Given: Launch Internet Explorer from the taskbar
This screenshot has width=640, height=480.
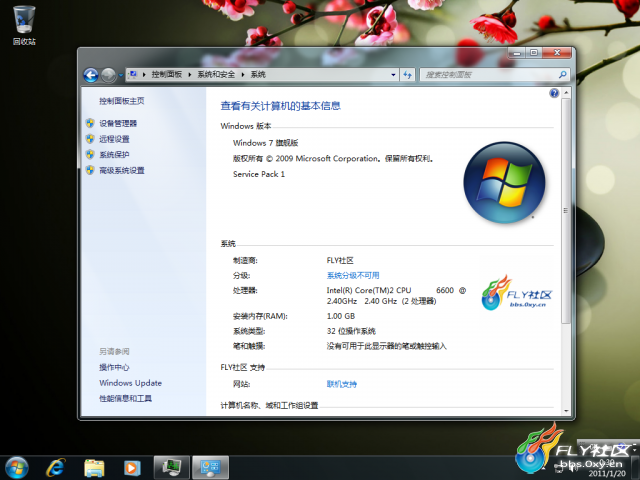Looking at the screenshot, I should click(x=56, y=468).
